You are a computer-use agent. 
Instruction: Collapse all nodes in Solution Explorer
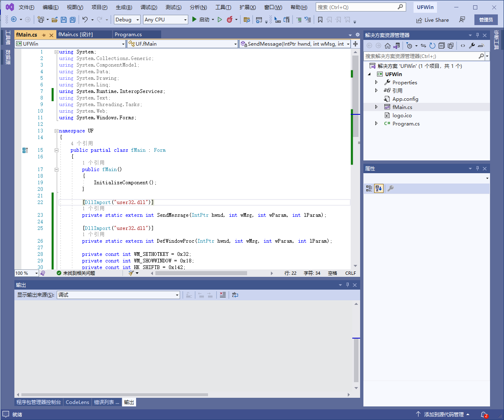click(442, 46)
